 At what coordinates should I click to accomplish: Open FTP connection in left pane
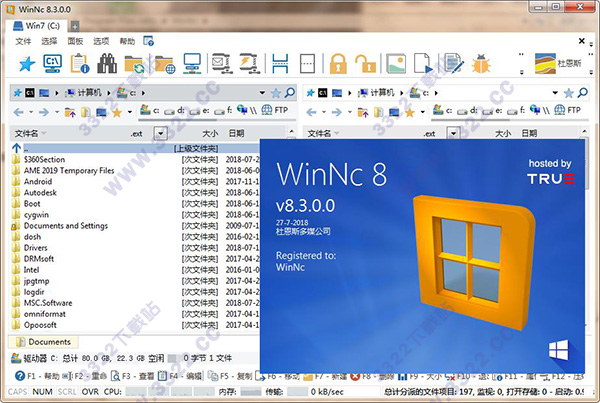[274, 110]
